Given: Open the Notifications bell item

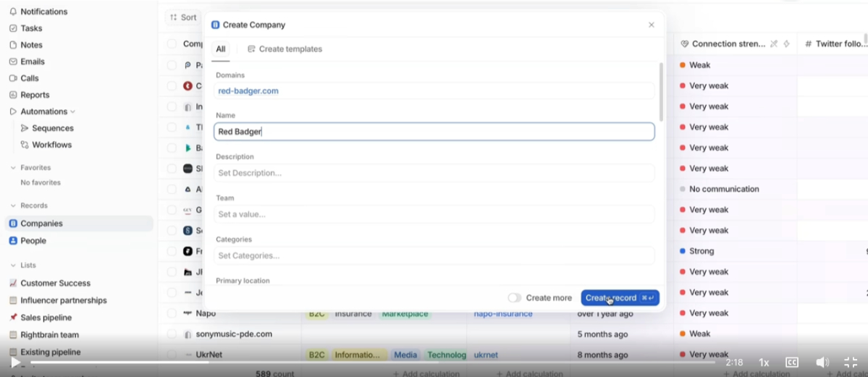Looking at the screenshot, I should coord(43,12).
